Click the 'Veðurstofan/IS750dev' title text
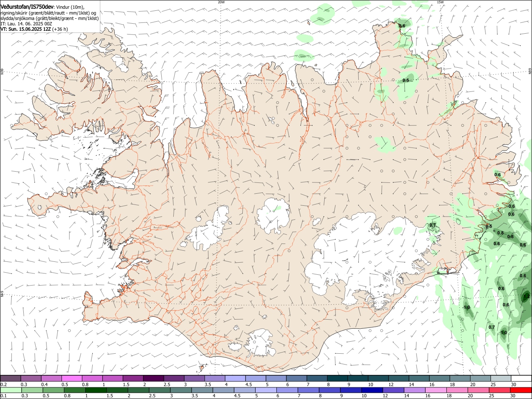This screenshot has width=532, height=399. (27, 7)
